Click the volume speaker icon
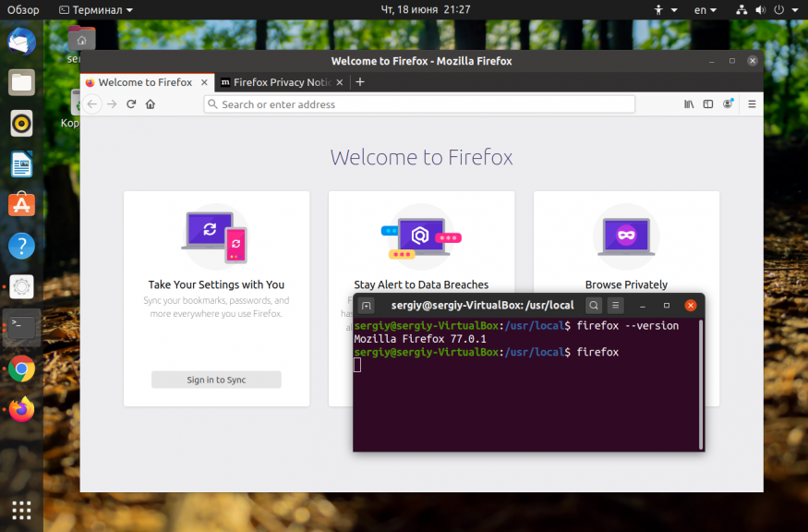The height and width of the screenshot is (532, 808). point(761,10)
